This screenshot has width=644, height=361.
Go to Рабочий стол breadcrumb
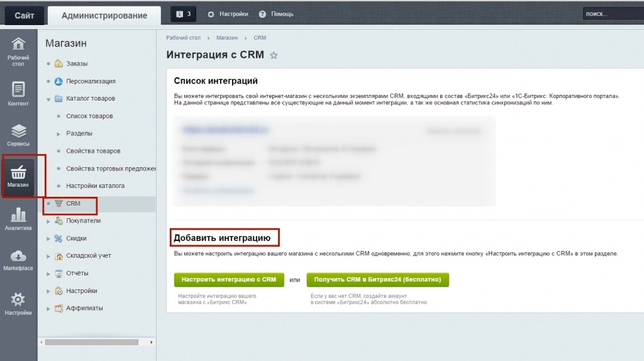pos(183,38)
